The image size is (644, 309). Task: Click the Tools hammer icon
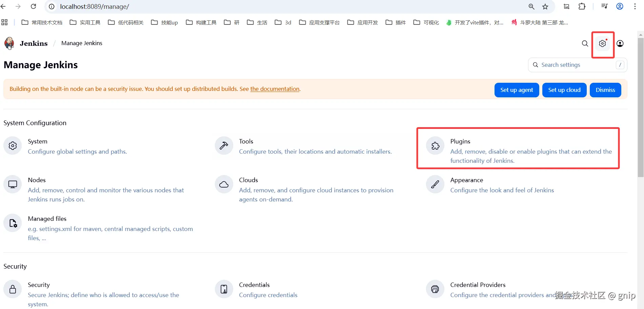(224, 146)
